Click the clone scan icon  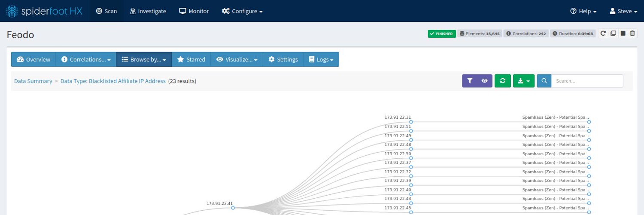tap(613, 34)
